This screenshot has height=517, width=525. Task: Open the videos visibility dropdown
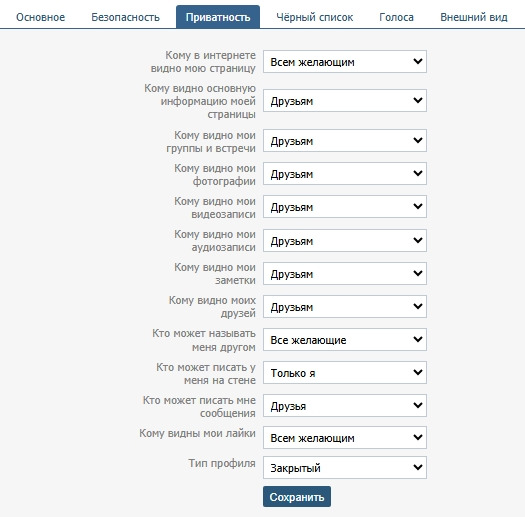click(345, 207)
